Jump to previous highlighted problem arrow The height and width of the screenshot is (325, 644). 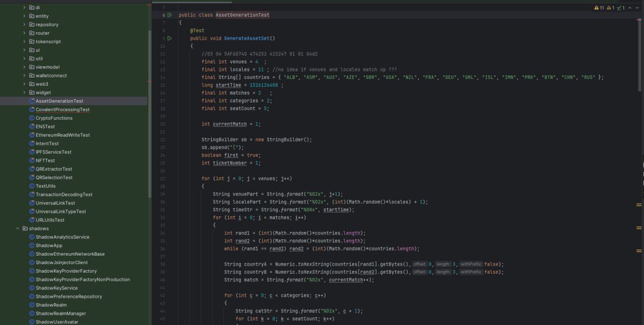tap(630, 8)
